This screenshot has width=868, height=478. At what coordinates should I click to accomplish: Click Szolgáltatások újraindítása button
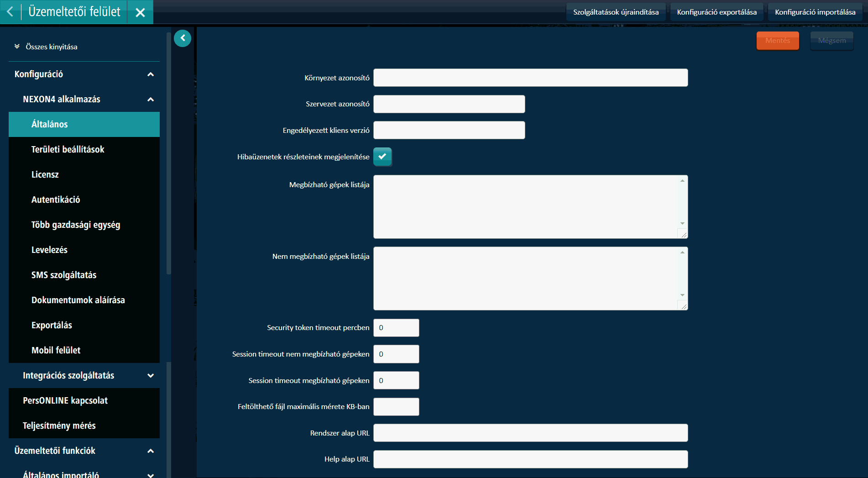tap(616, 12)
